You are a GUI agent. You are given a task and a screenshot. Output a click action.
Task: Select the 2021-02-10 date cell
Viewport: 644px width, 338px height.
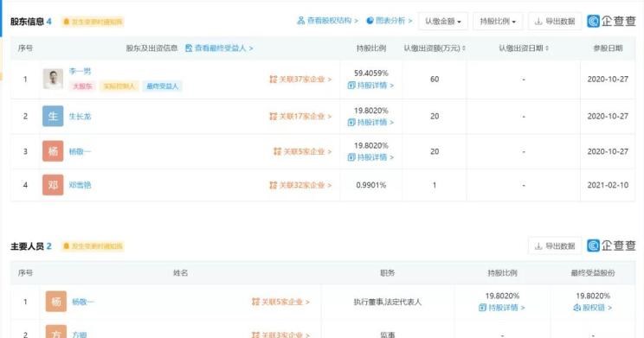pyautogui.click(x=608, y=185)
